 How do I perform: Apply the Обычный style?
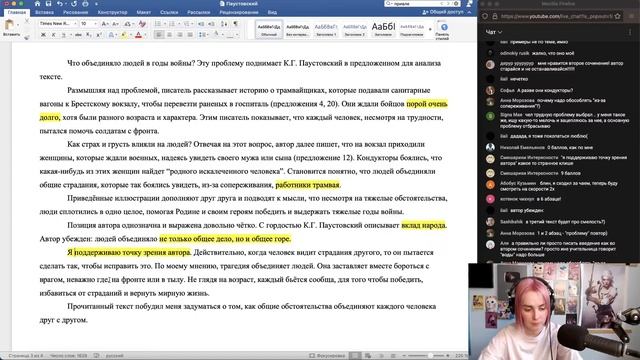pyautogui.click(x=269, y=29)
